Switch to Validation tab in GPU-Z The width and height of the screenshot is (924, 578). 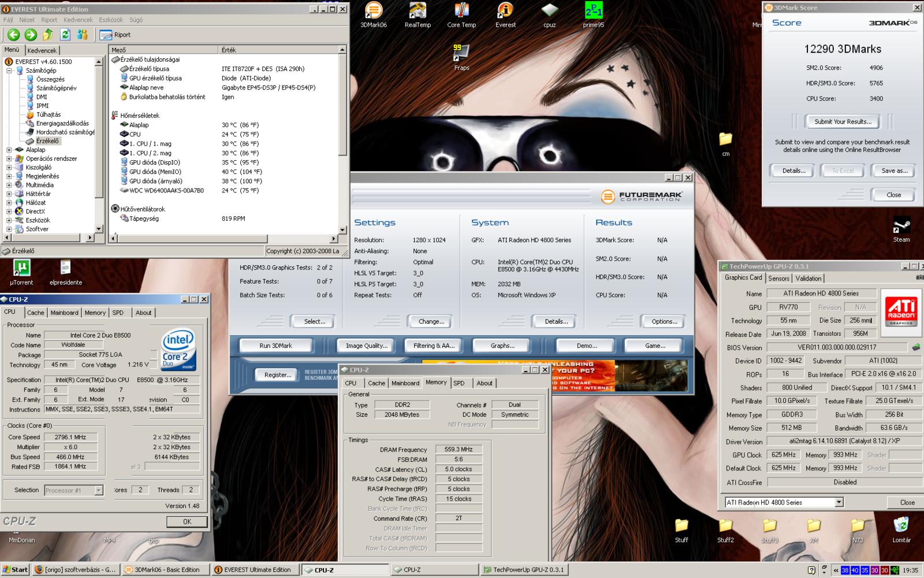[808, 278]
